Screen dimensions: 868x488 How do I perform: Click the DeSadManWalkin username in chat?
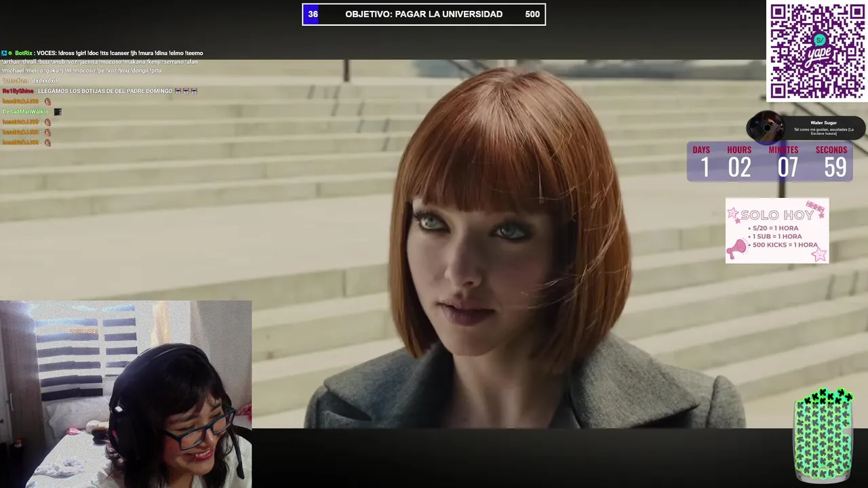25,111
